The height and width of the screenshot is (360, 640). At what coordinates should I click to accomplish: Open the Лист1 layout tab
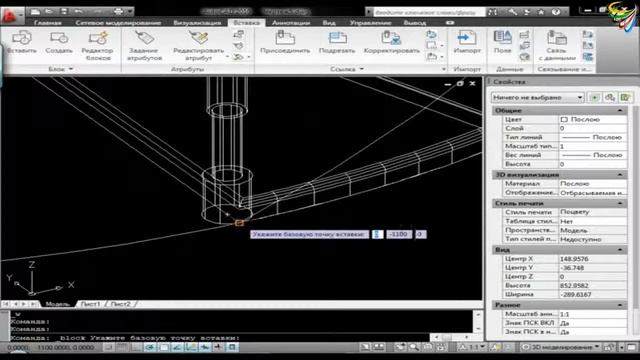coord(90,304)
